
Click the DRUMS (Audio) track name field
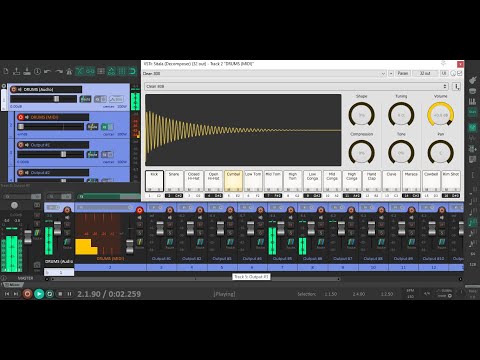click(49, 89)
